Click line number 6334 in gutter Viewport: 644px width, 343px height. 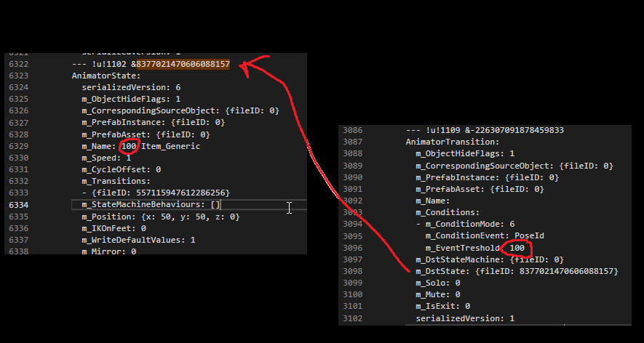[18, 205]
